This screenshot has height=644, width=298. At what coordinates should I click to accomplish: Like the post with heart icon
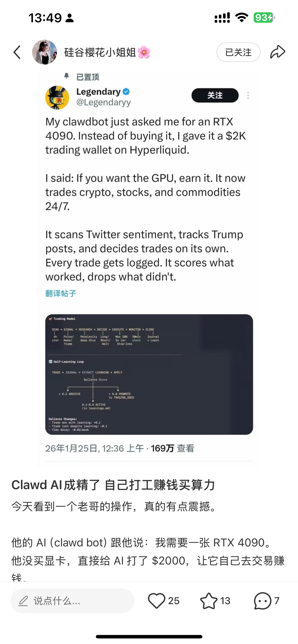pyautogui.click(x=157, y=600)
